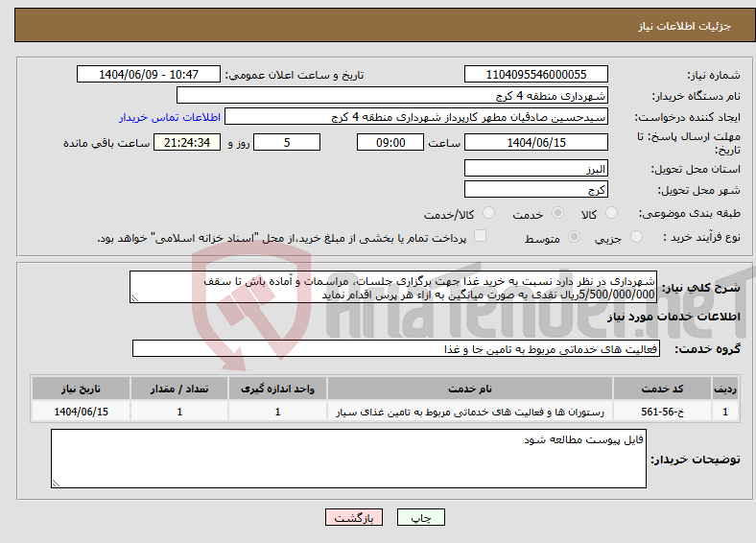756x543 pixels.
Task: Open the اطلاعات تماس خریدار link
Action: coord(170,117)
